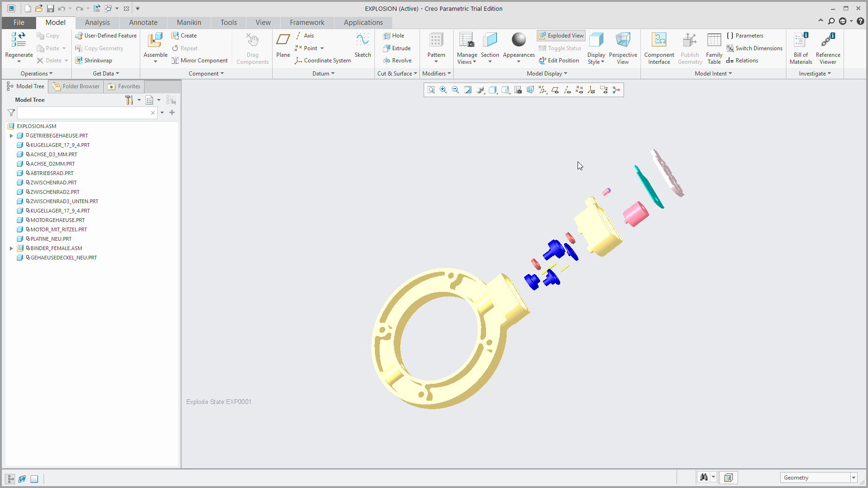The width and height of the screenshot is (868, 488).
Task: Click the binoculars find icon in status bar
Action: pyautogui.click(x=703, y=477)
